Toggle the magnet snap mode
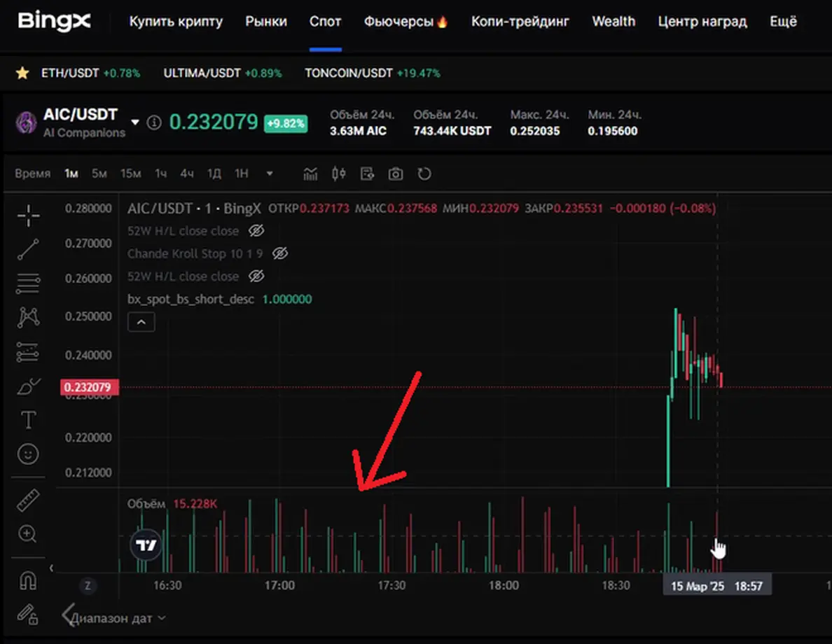This screenshot has height=644, width=832. click(x=28, y=581)
